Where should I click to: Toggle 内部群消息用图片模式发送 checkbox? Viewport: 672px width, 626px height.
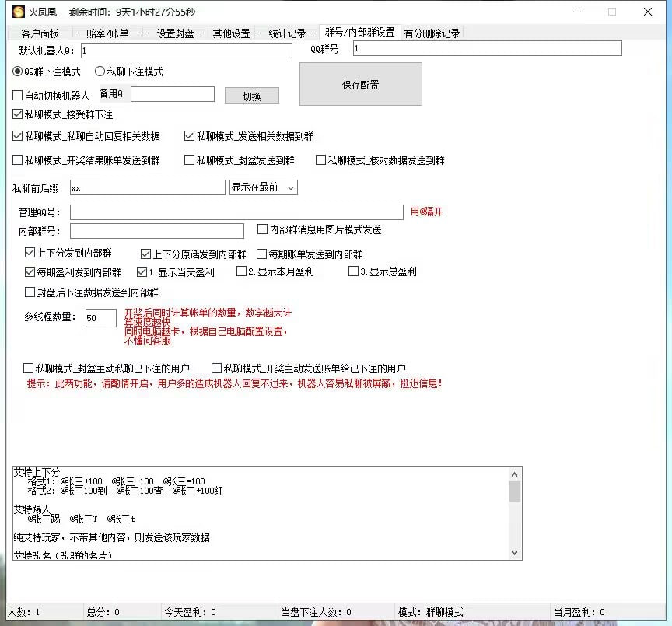click(263, 229)
